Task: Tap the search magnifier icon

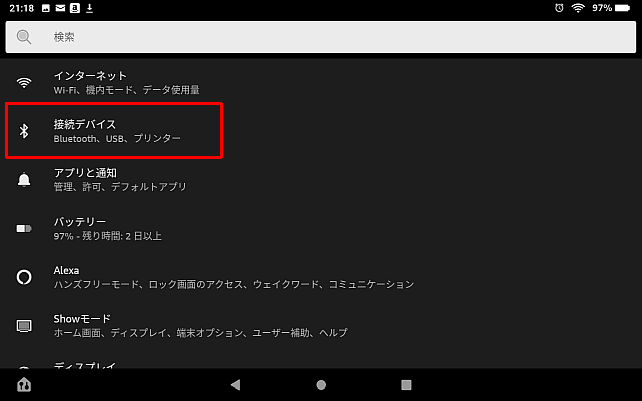Action: pyautogui.click(x=24, y=37)
